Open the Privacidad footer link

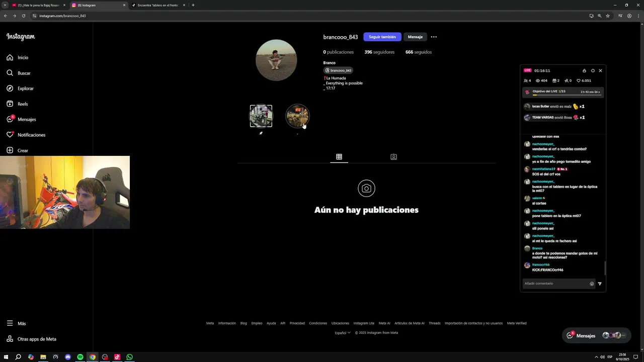pyautogui.click(x=297, y=323)
